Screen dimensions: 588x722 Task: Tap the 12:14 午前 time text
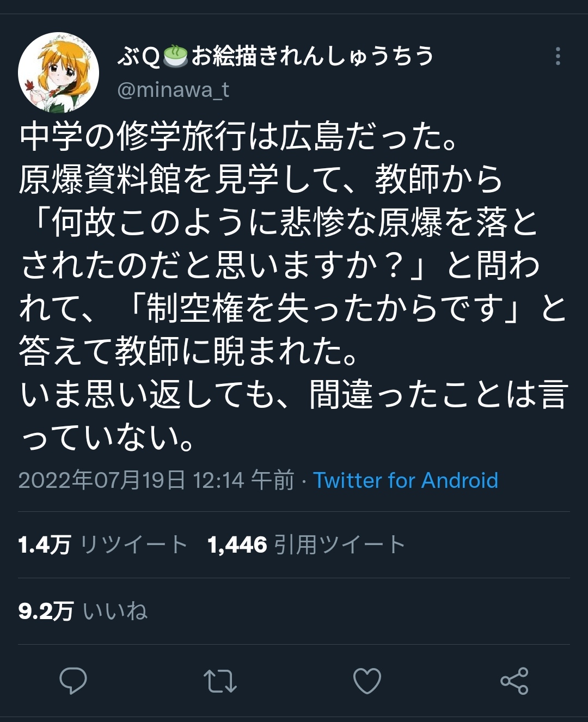[243, 480]
